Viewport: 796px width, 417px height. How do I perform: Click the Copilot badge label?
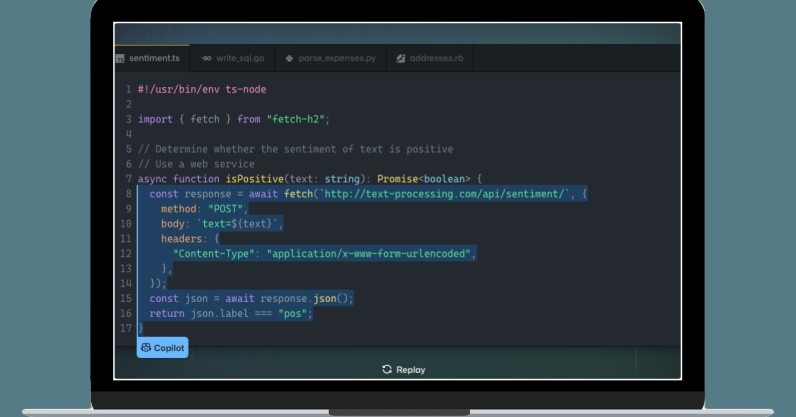pos(168,348)
